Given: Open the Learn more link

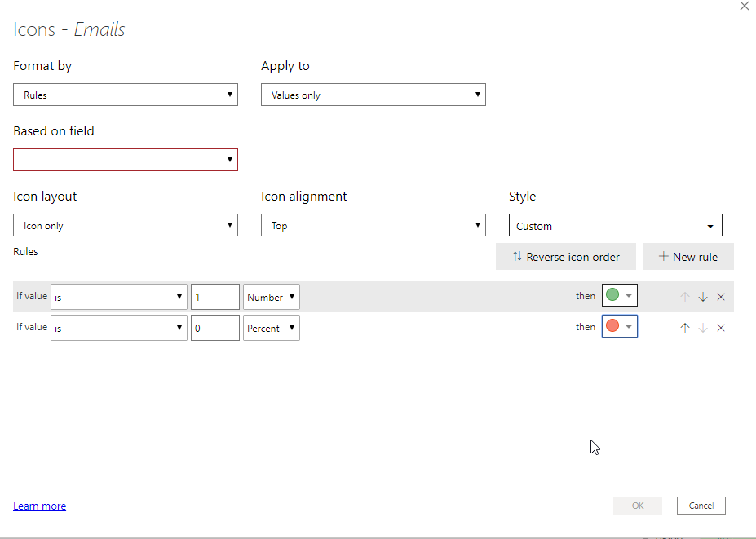Looking at the screenshot, I should click(x=39, y=506).
